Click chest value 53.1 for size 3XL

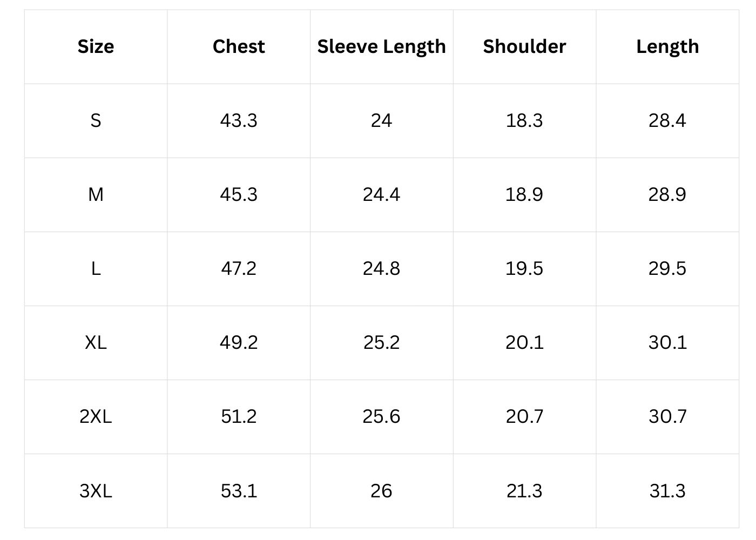tap(239, 491)
